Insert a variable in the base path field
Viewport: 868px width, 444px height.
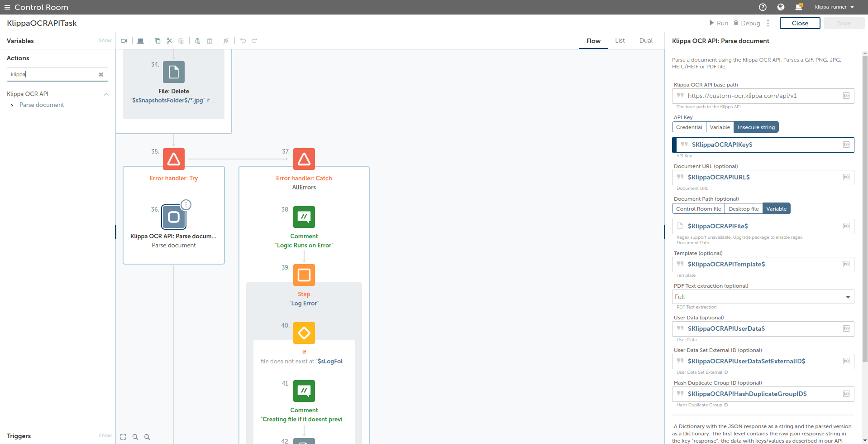pos(846,96)
